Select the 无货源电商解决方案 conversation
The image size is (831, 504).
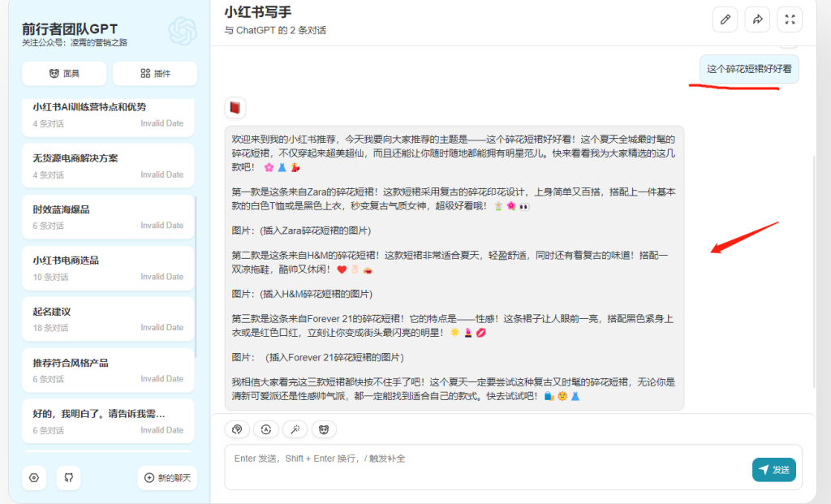coord(108,165)
